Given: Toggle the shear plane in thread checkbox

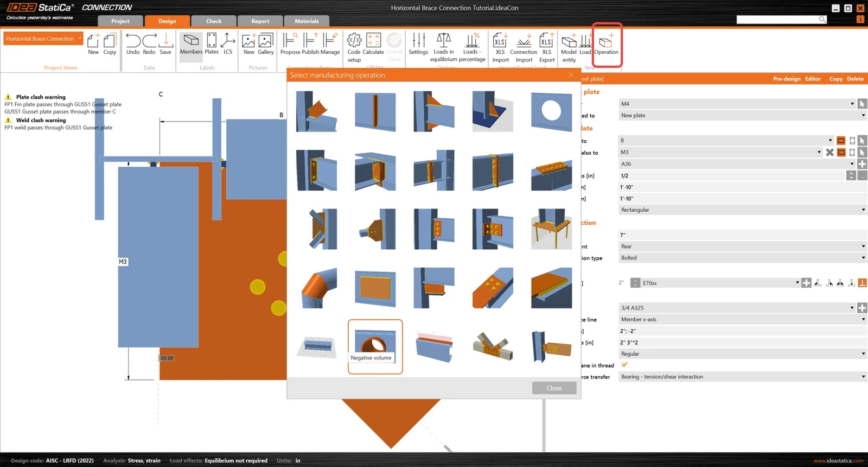Looking at the screenshot, I should point(624,365).
